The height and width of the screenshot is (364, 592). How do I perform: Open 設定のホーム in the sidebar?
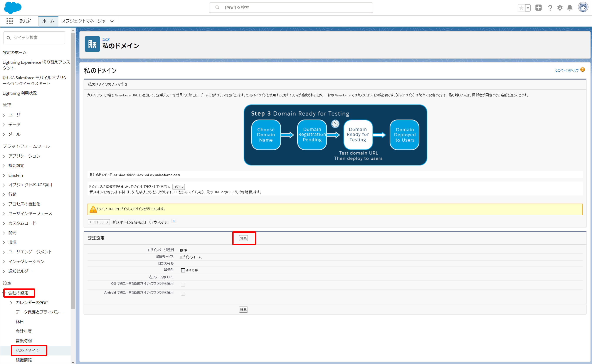pos(15,52)
